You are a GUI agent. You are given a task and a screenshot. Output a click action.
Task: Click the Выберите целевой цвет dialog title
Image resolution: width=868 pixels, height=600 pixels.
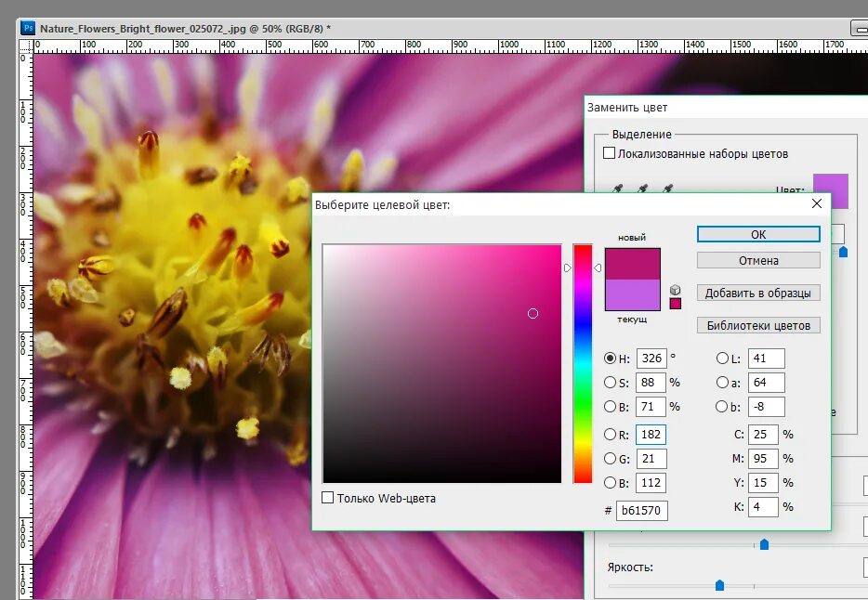[383, 204]
